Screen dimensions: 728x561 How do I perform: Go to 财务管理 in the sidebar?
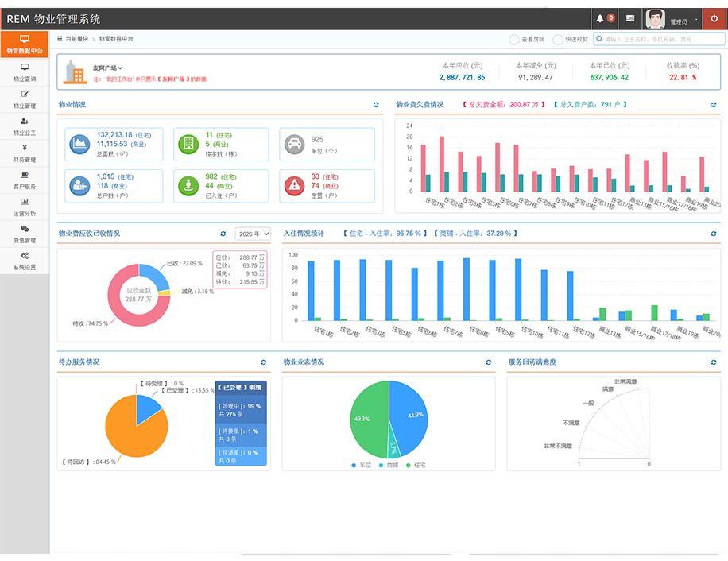pyautogui.click(x=25, y=153)
